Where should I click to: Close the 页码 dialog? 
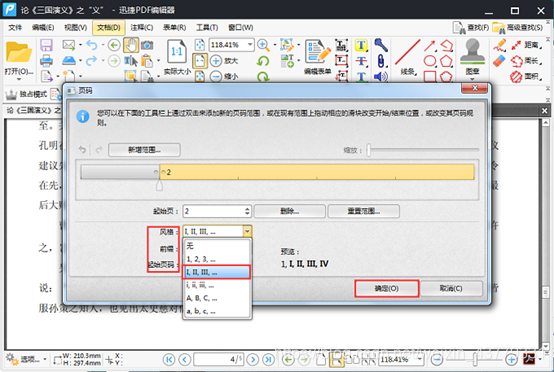(x=475, y=88)
